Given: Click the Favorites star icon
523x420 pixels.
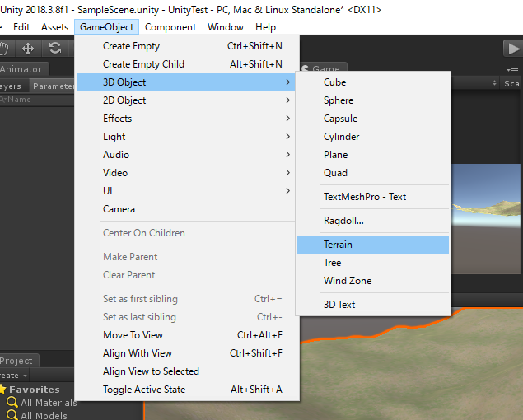Looking at the screenshot, I should coord(2,389).
